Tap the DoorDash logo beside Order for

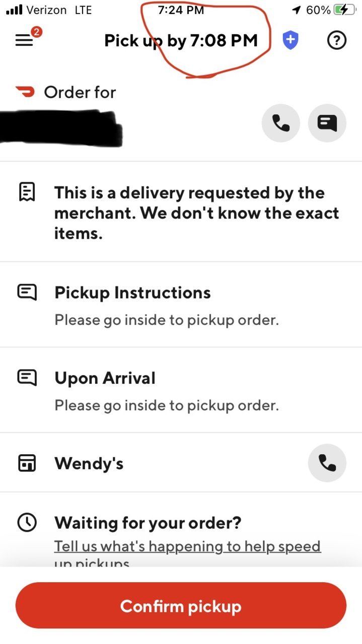tap(25, 92)
